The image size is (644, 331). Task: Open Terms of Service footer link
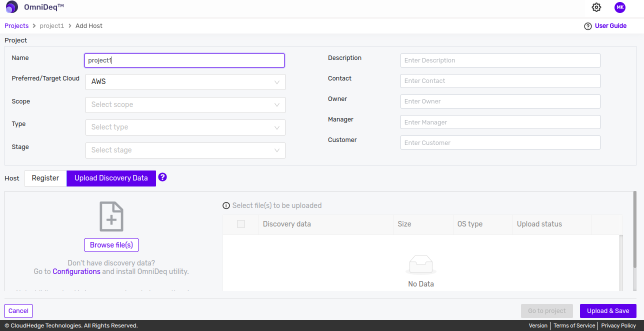tap(574, 325)
